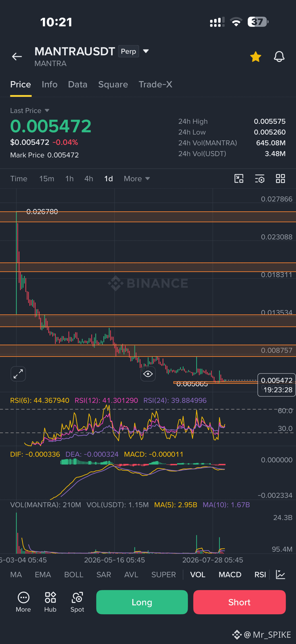
Task: Tap the 0.026780 high price marker
Action: pos(42,211)
